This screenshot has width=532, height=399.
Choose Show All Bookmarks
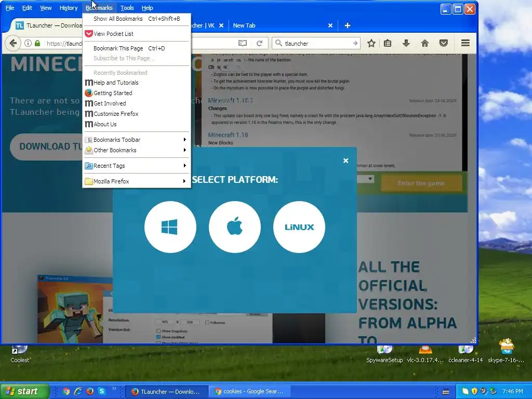(x=137, y=19)
